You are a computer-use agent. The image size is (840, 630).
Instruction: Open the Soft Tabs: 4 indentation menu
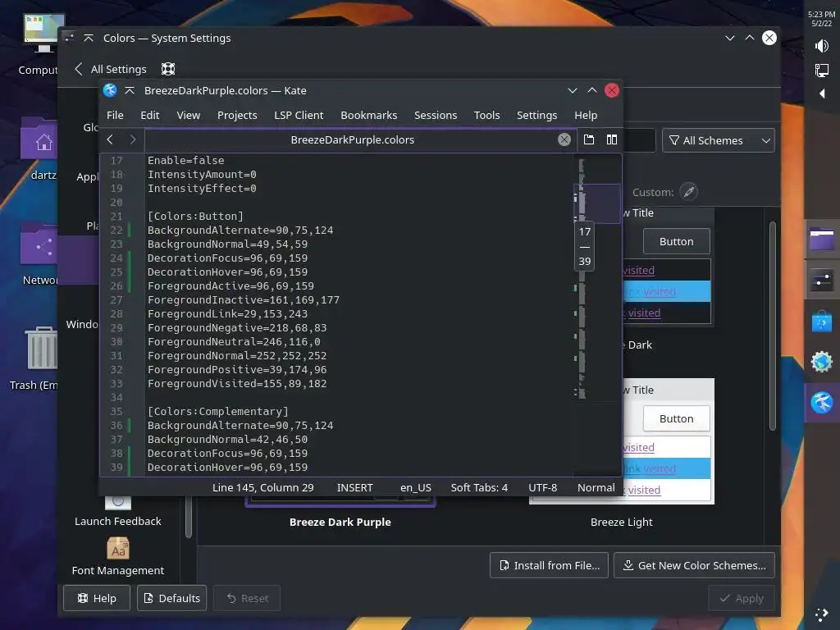click(479, 487)
